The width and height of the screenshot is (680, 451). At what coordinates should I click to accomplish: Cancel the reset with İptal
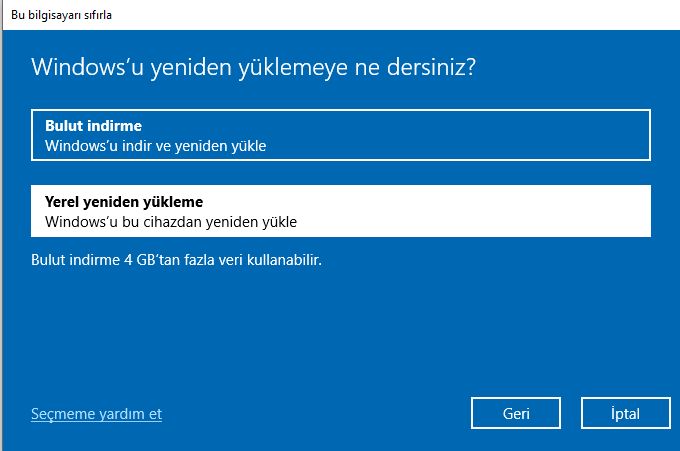pos(625,413)
